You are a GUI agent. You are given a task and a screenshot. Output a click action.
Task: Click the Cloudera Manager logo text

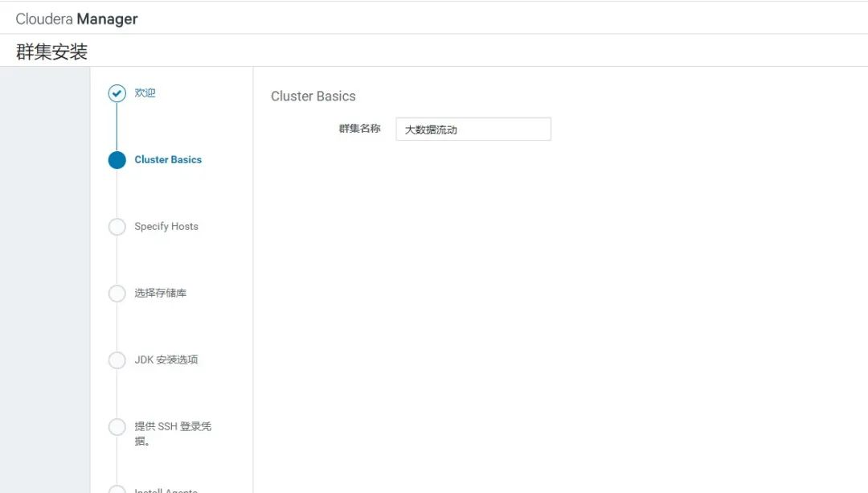(77, 18)
